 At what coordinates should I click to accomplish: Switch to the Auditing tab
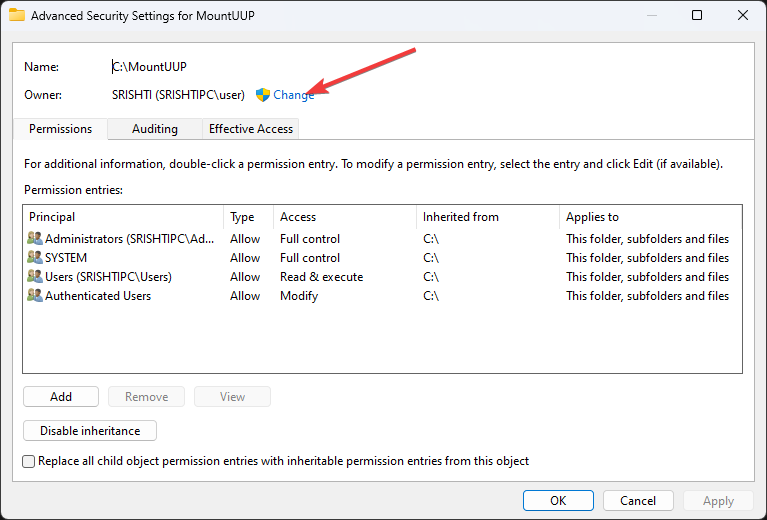point(155,129)
